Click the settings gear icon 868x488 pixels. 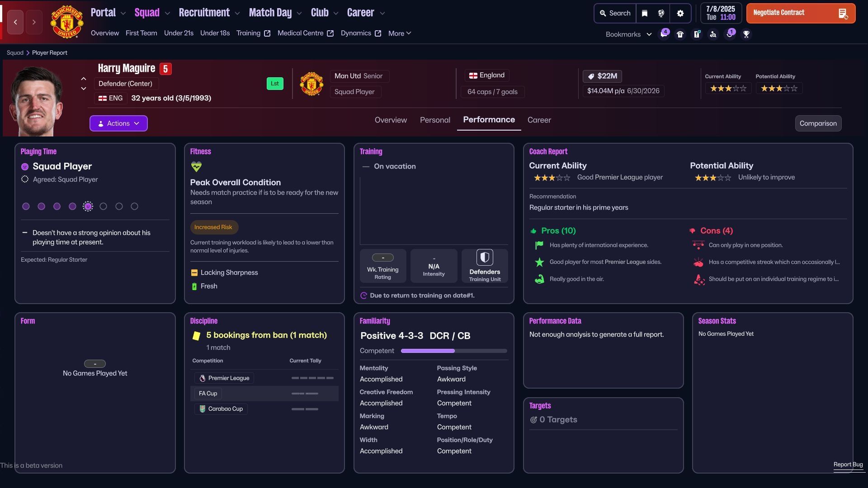680,13
